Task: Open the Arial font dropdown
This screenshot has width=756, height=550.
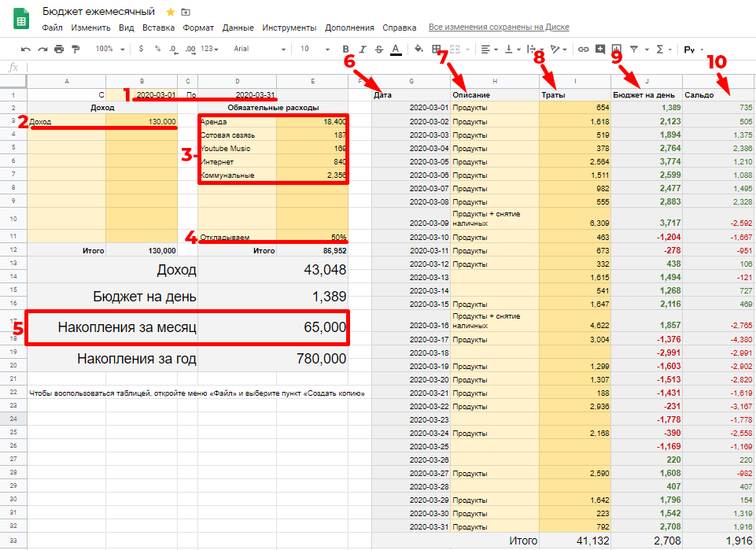Action: point(260,49)
